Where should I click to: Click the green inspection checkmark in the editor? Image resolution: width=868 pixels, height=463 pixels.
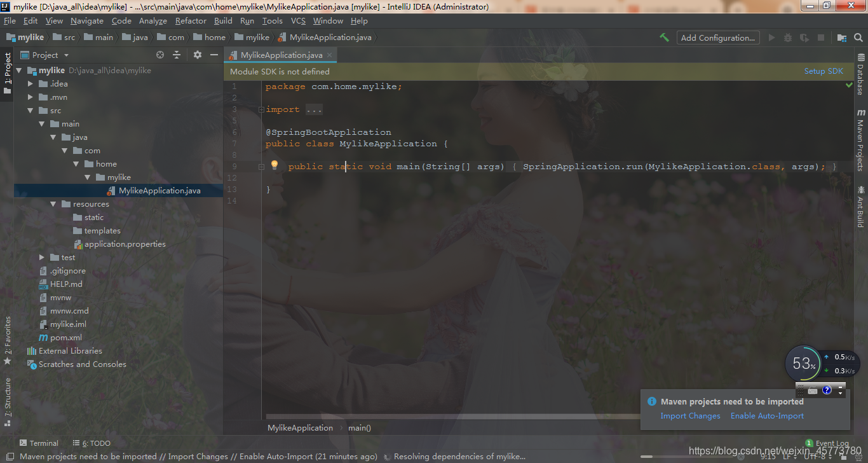[x=849, y=85]
